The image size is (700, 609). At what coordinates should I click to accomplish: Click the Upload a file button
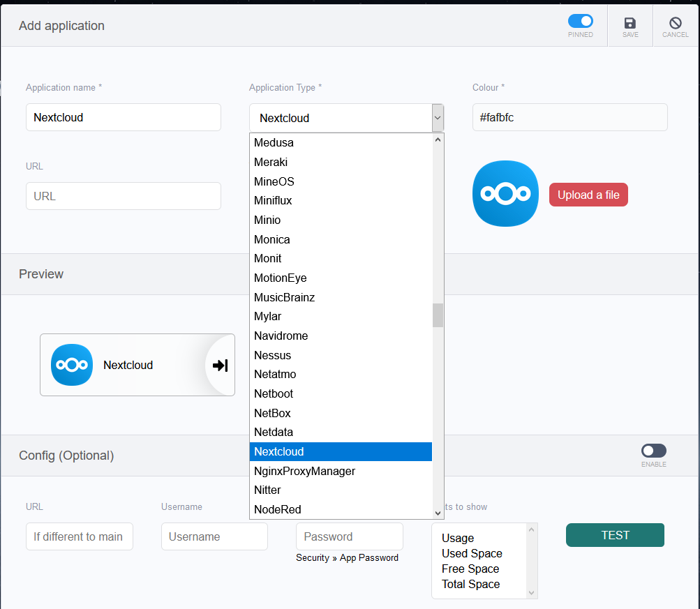(588, 195)
